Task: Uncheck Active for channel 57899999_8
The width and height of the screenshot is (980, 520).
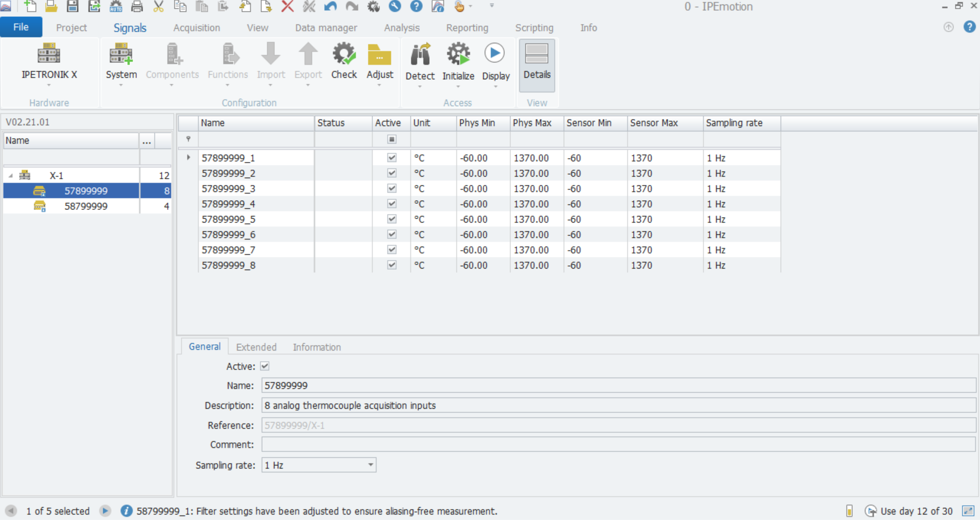Action: [392, 265]
